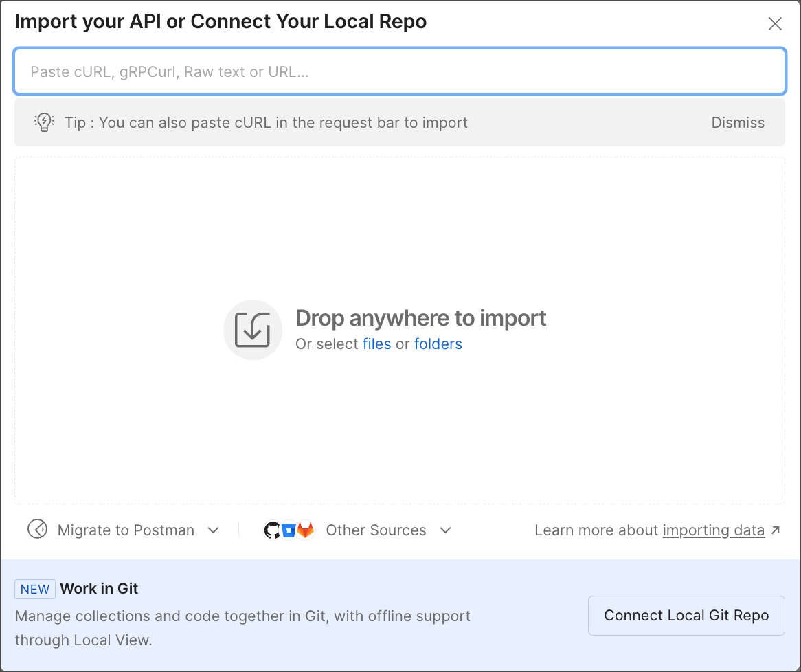
Task: Select files to import
Action: pyautogui.click(x=376, y=344)
